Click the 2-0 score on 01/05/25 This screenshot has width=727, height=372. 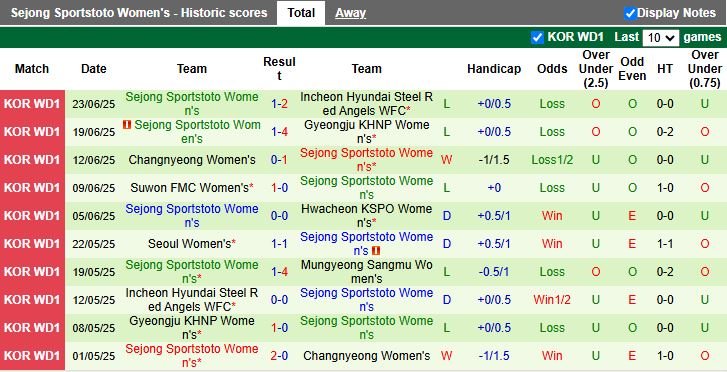click(x=280, y=356)
